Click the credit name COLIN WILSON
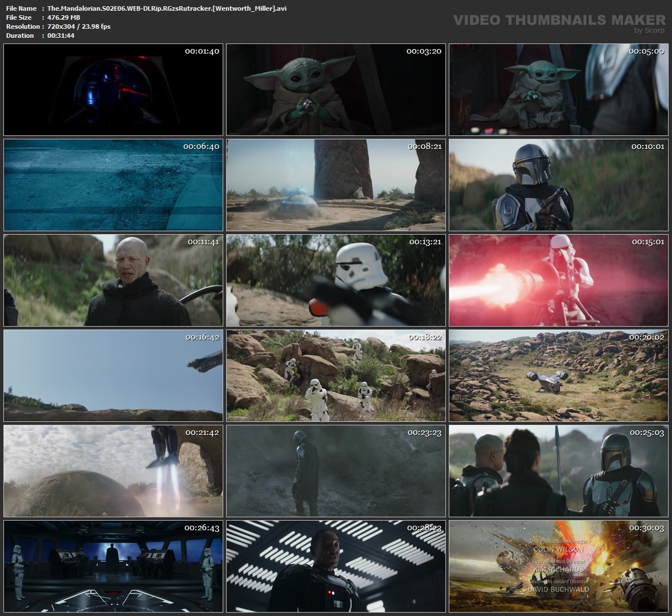The height and width of the screenshot is (616, 672). pos(559,549)
